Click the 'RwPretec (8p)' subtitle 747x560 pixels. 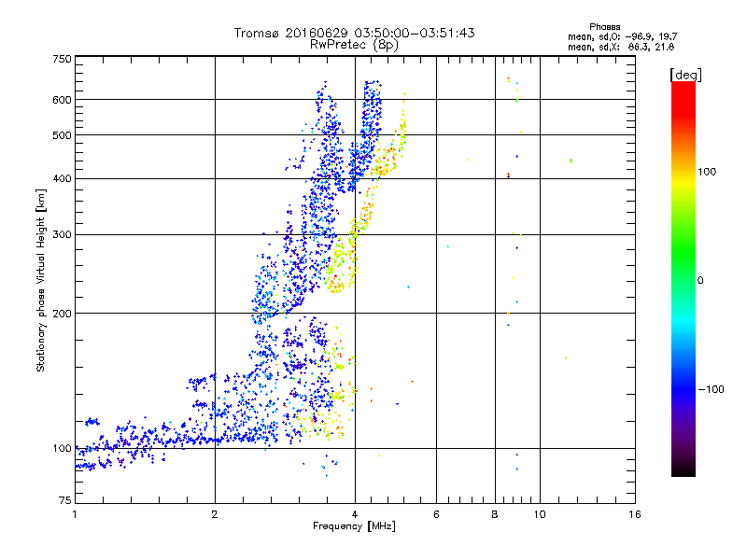[354, 45]
